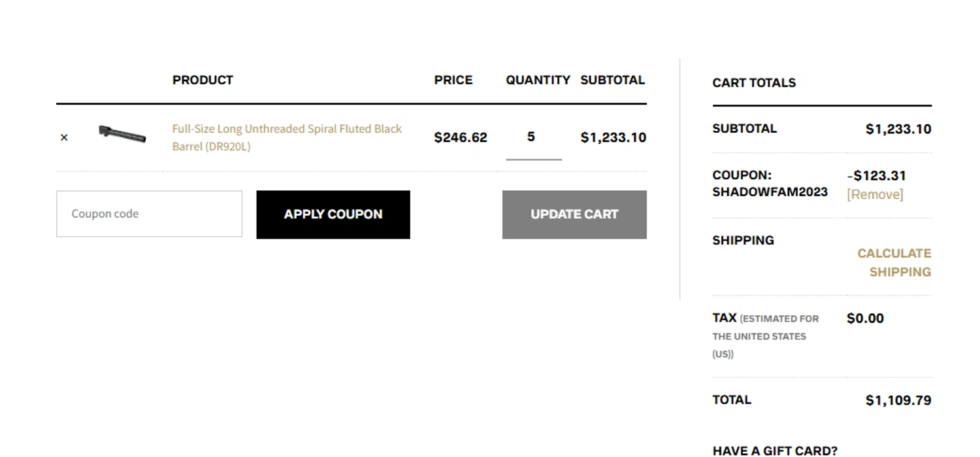
Task: Focus the Coupon code text box
Action: pos(149,214)
